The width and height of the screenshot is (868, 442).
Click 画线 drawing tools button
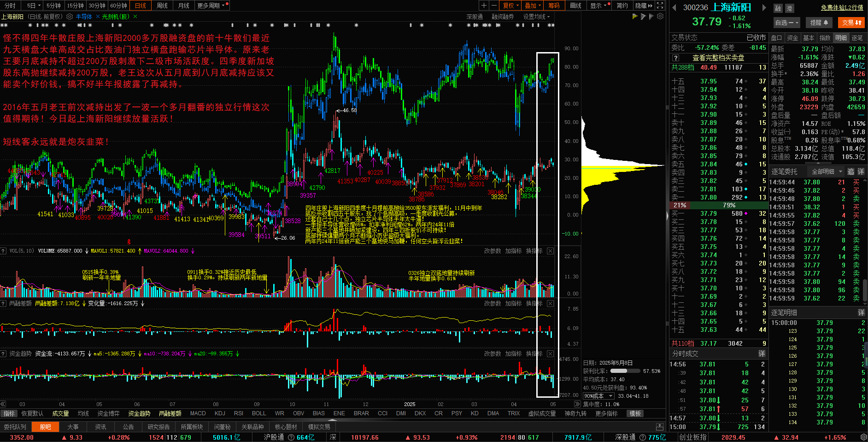575,6
